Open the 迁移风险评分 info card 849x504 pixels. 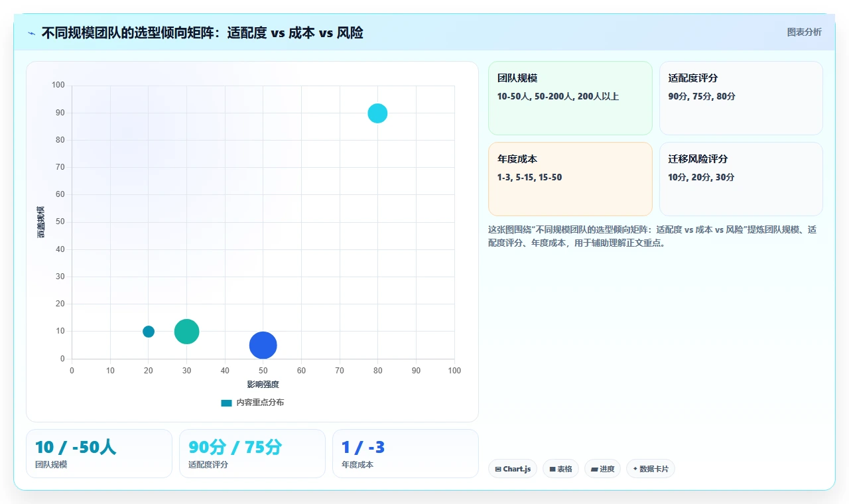pyautogui.click(x=741, y=179)
